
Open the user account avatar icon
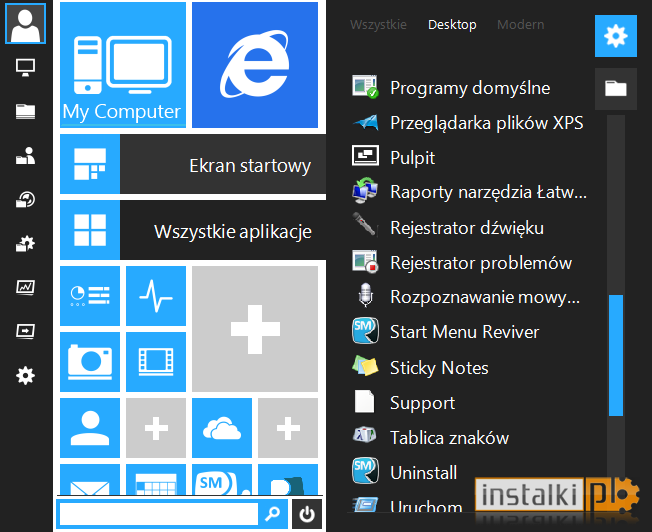(x=25, y=23)
